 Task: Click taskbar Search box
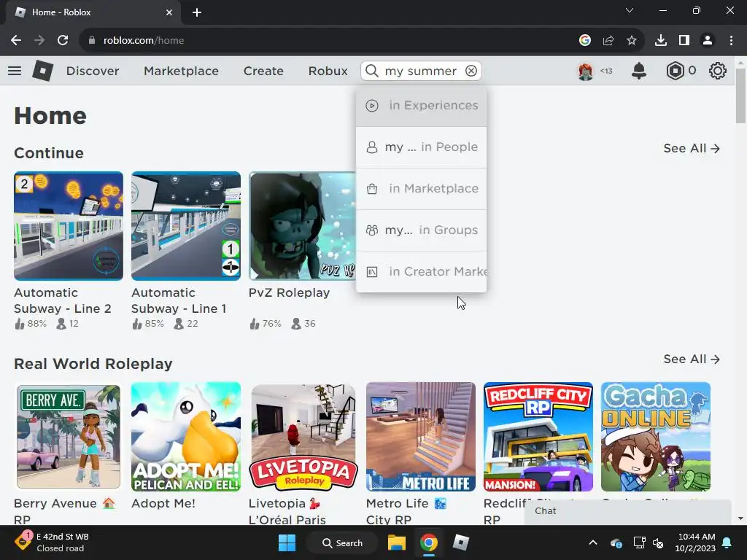[x=342, y=542]
